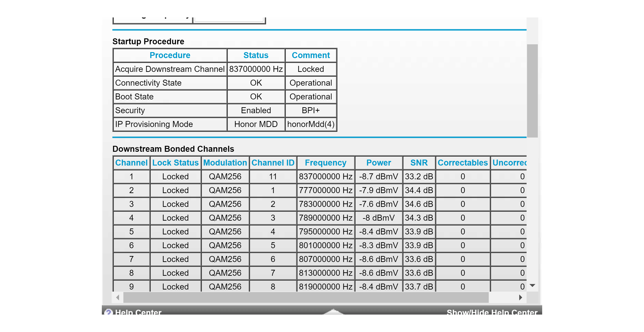Click the 33.7 dB SNR value
644x332 pixels.
tap(419, 287)
